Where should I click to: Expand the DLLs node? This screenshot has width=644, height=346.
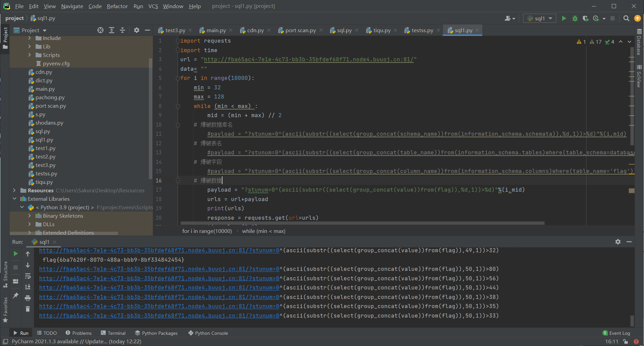(29, 224)
